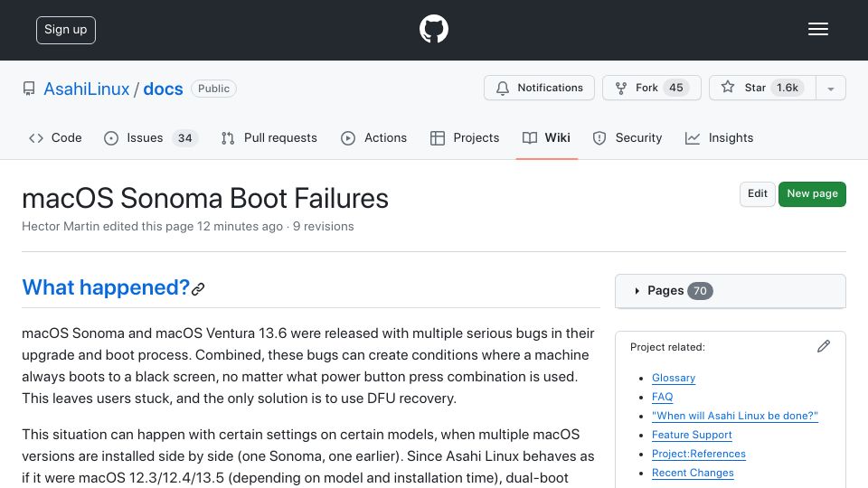
Task: Open "When will Asahi Linux be done?" link
Action: (734, 416)
